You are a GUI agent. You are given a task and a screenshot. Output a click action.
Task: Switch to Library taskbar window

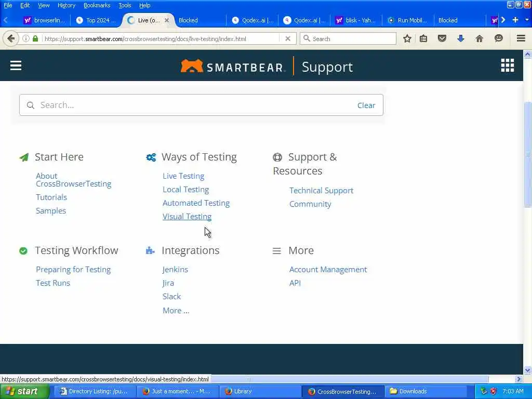[260, 391]
